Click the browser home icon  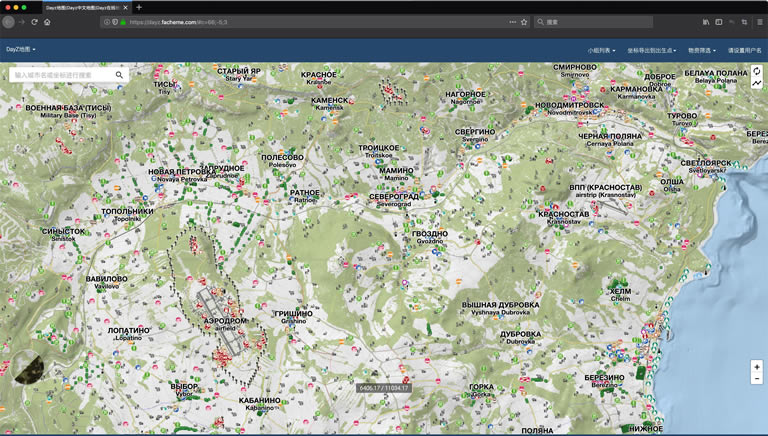[x=47, y=22]
